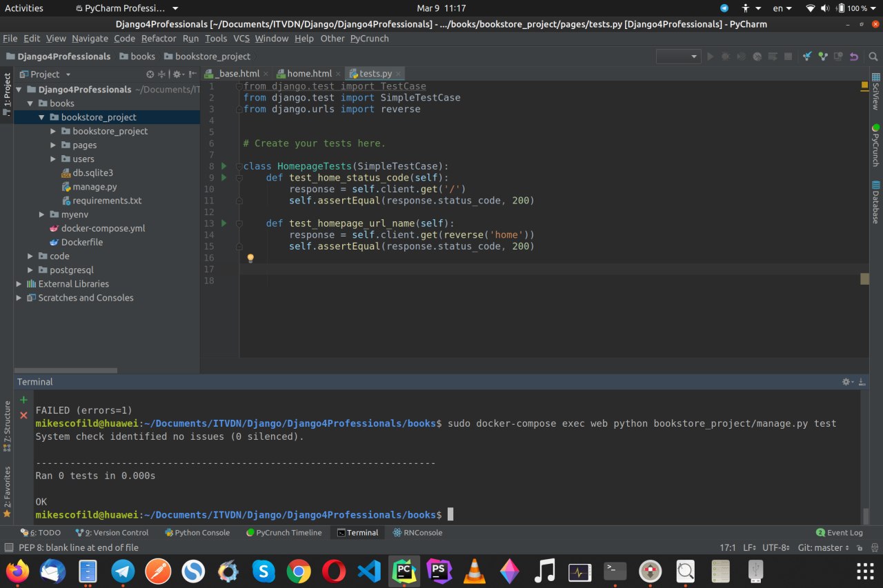The height and width of the screenshot is (588, 883).
Task: Open Visual Studio Code from the dock
Action: [x=369, y=571]
